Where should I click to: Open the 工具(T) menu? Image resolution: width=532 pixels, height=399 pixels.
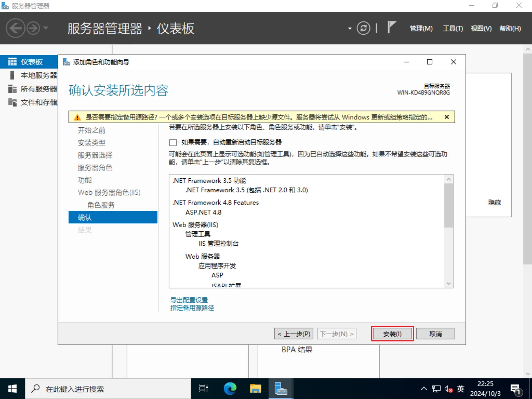(x=453, y=29)
